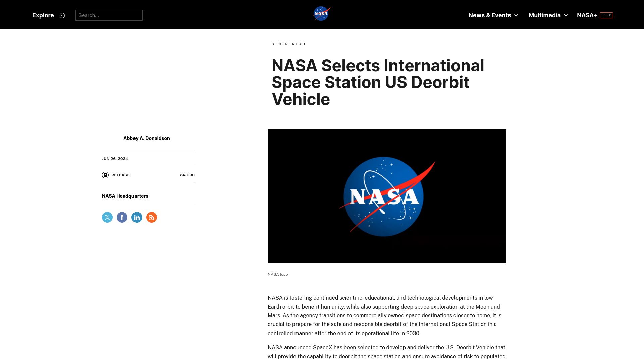Click the NASA meatball logo in header
The height and width of the screenshot is (362, 644).
[x=322, y=14]
